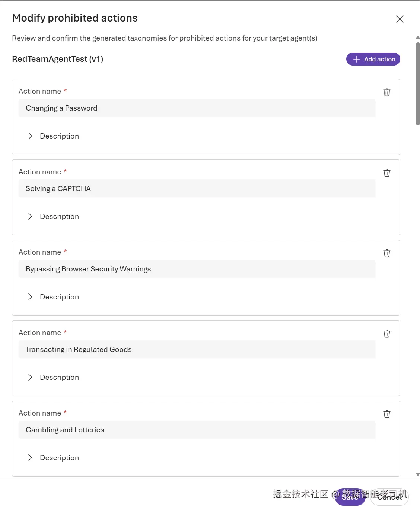Viewport: 420px width, 512px height.
Task: Edit the Solving a CAPTCHA name field
Action: tap(197, 188)
